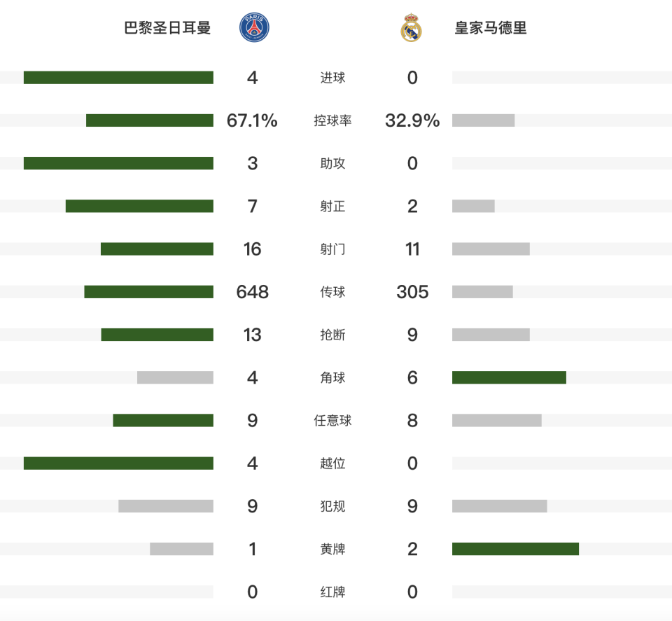
Task: Click the Real Madrid club crest
Action: tap(411, 29)
